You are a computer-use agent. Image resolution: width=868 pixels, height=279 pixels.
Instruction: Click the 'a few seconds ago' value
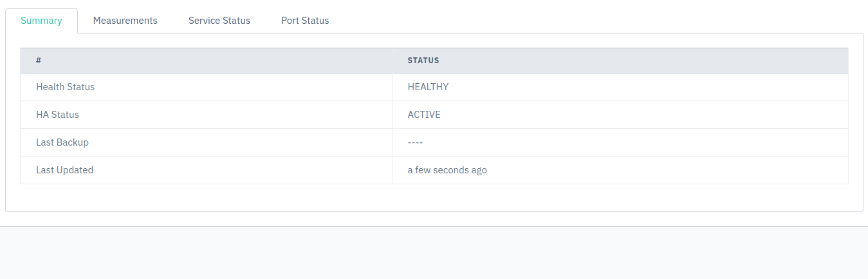(447, 170)
